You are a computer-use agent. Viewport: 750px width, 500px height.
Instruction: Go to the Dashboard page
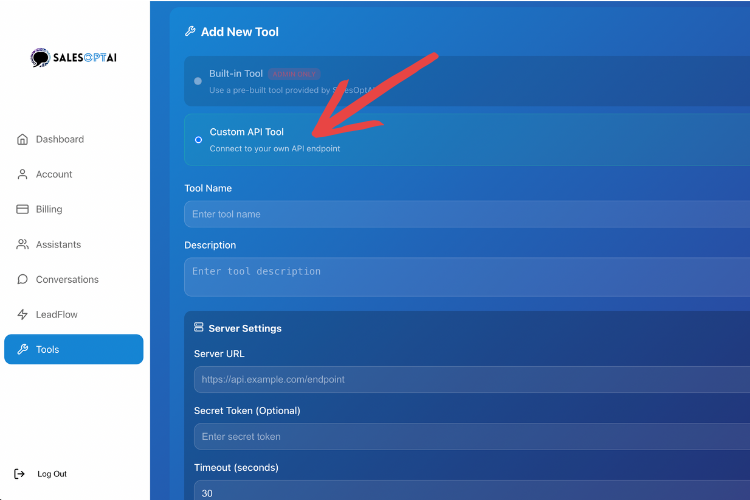pos(60,139)
